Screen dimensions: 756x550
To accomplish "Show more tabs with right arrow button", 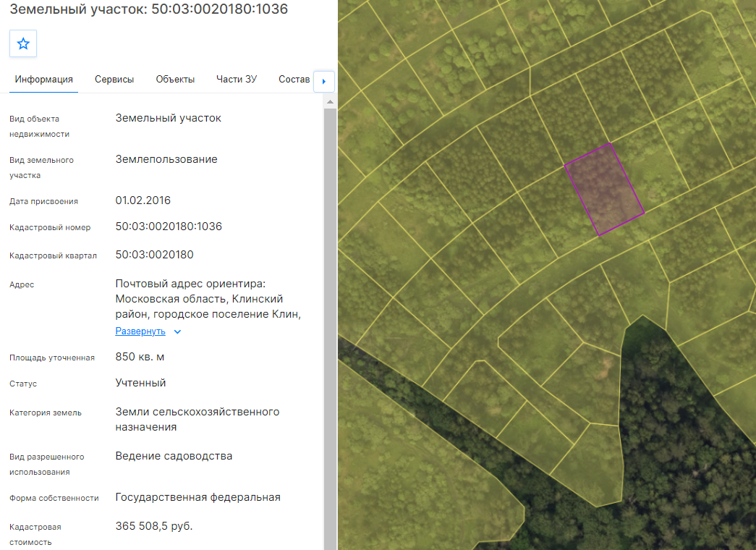I will point(324,82).
